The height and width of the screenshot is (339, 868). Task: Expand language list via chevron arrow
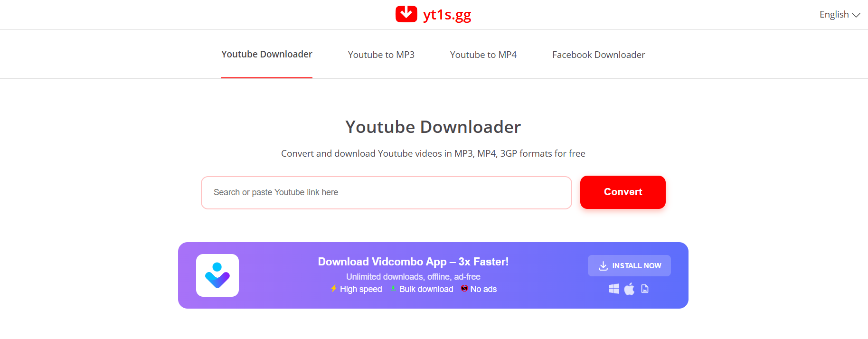click(856, 15)
